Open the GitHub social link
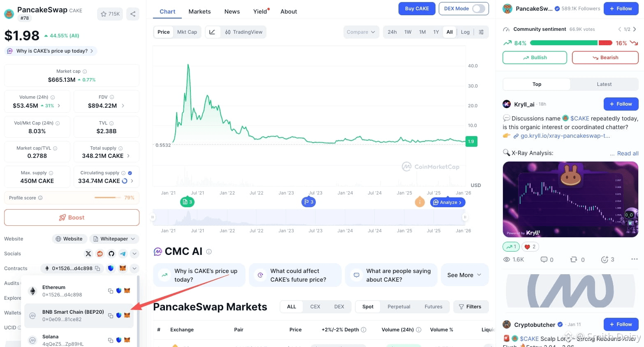The height and width of the screenshot is (347, 644). point(111,254)
